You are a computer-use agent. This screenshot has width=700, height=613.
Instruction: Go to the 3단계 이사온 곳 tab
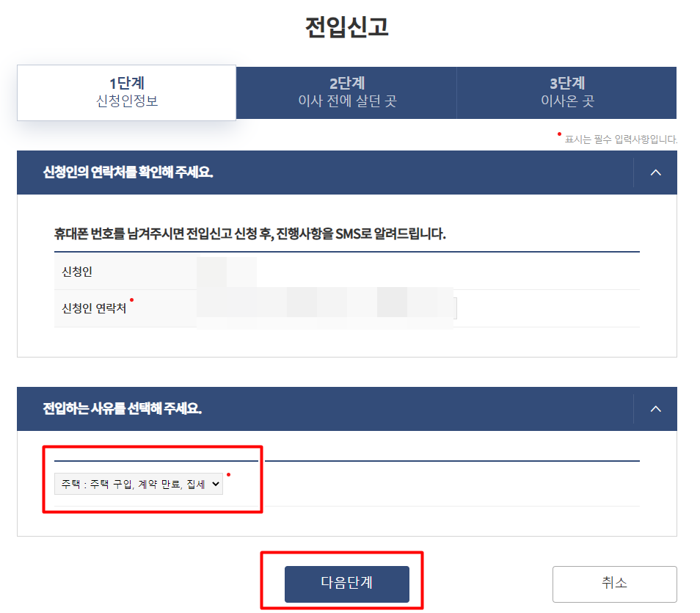567,93
